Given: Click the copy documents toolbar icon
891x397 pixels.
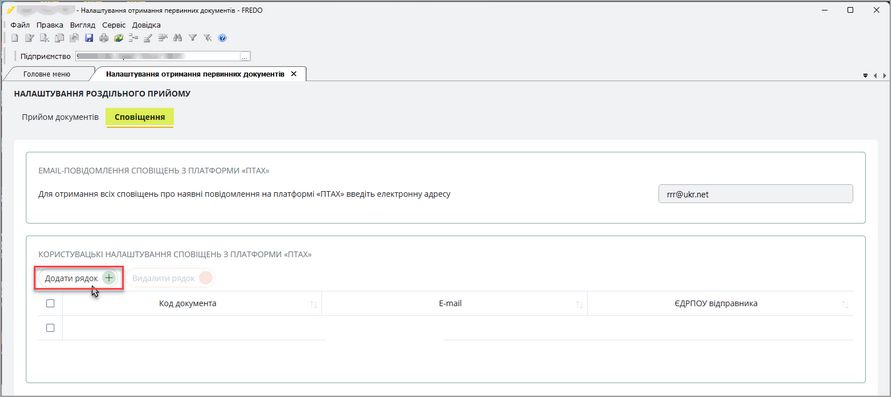Looking at the screenshot, I should coord(59,38).
